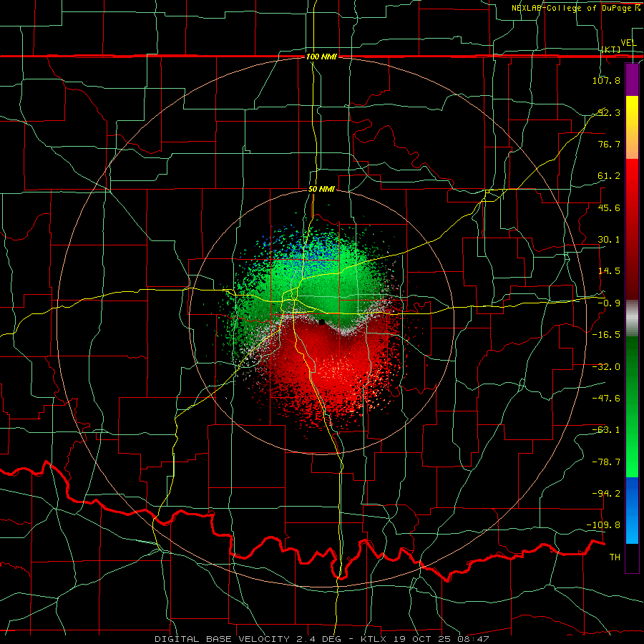Click the -78.7 legend value

pos(606,462)
